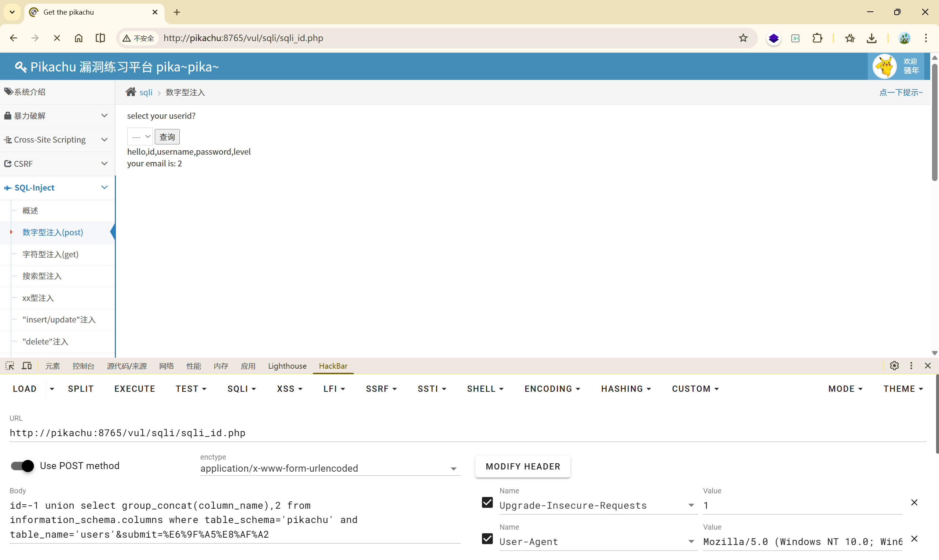Open the 字符型注入(get) sidebar item
Screen dimensions: 939x560
point(51,254)
